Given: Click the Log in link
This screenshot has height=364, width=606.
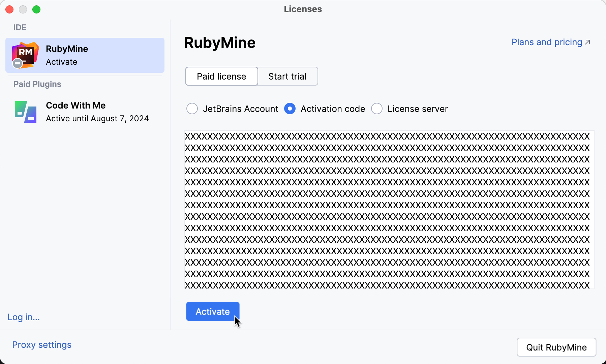Looking at the screenshot, I should point(23,317).
